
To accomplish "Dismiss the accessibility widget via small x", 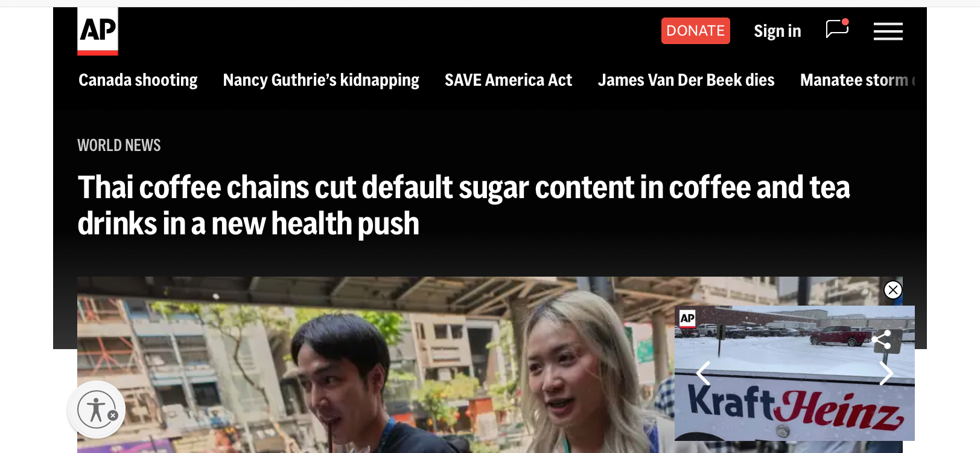I will (113, 416).
